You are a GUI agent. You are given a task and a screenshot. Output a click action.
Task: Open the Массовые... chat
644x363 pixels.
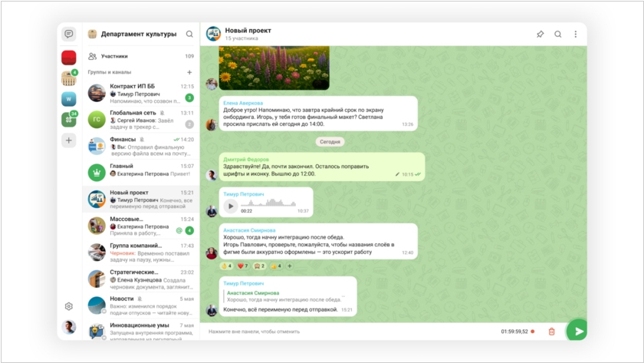pos(140,226)
